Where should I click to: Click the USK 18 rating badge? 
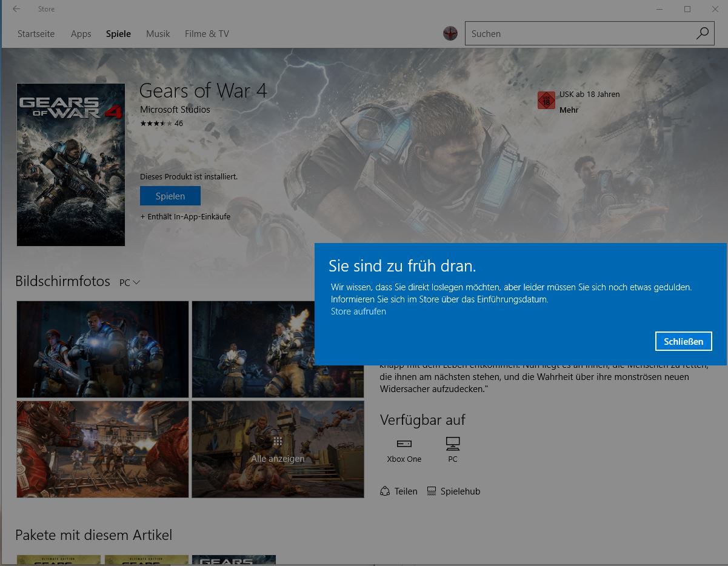(546, 101)
